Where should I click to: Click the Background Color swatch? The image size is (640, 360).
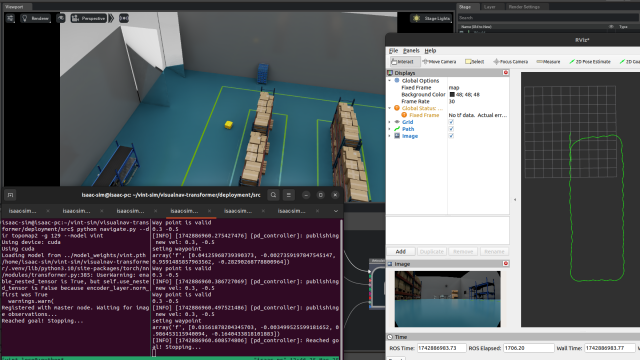coord(452,94)
